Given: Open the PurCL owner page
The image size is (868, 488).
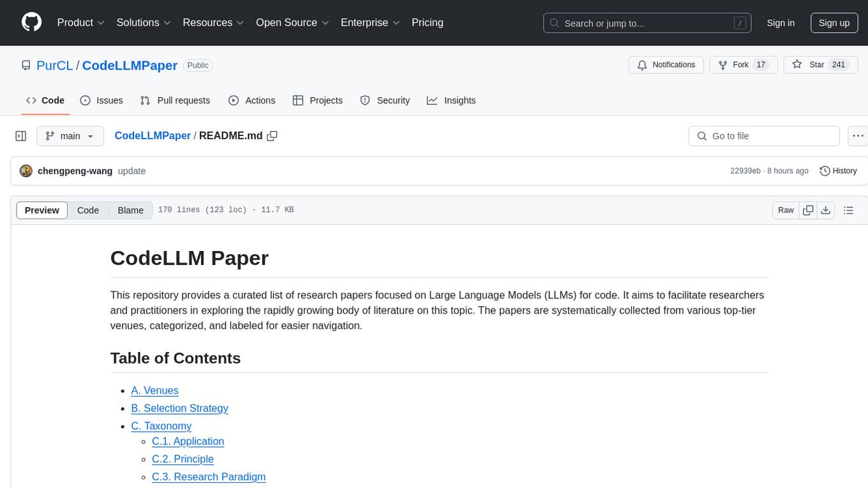Looking at the screenshot, I should point(55,65).
